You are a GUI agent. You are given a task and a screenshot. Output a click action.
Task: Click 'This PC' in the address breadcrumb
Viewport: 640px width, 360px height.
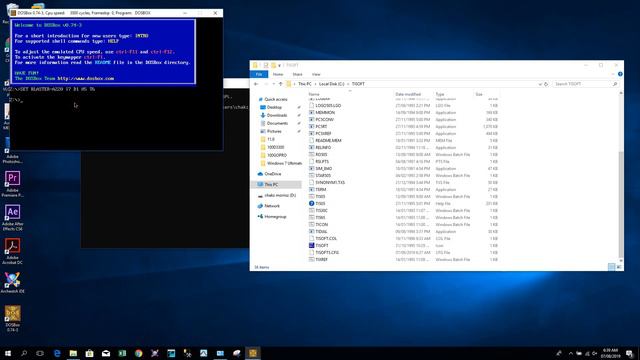click(305, 84)
